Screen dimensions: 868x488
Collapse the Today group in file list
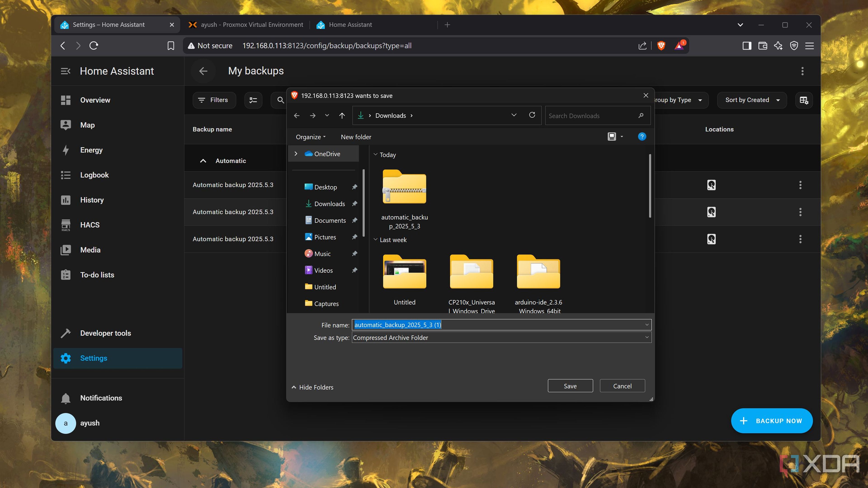(375, 154)
